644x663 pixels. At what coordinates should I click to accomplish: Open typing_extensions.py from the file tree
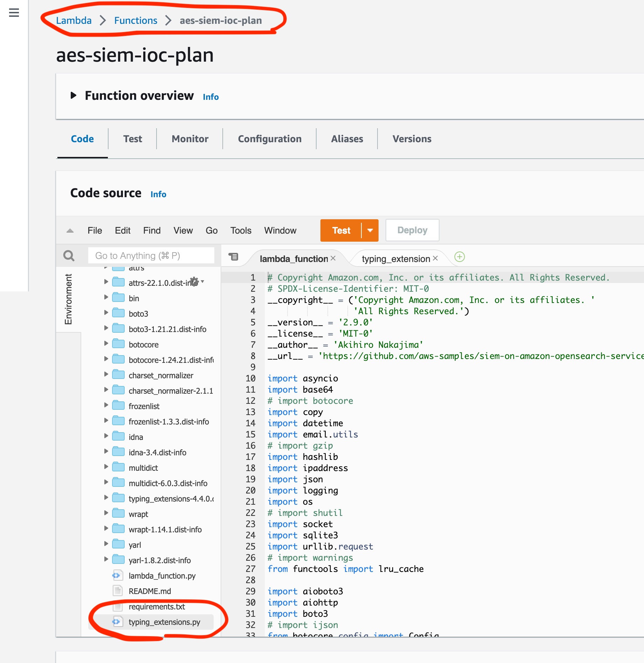tap(164, 622)
